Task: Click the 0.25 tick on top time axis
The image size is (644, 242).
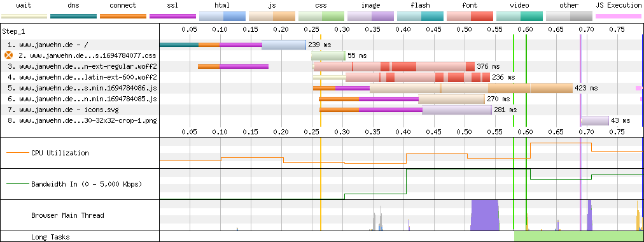Action: coord(312,29)
